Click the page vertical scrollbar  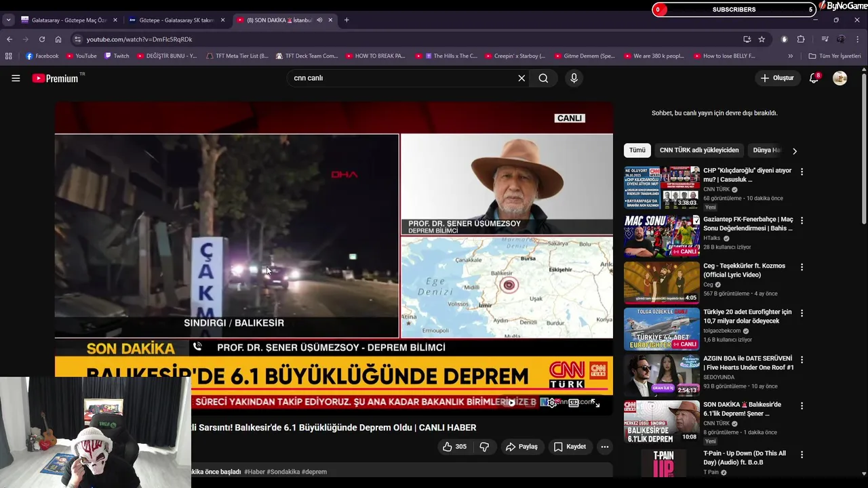click(864, 147)
